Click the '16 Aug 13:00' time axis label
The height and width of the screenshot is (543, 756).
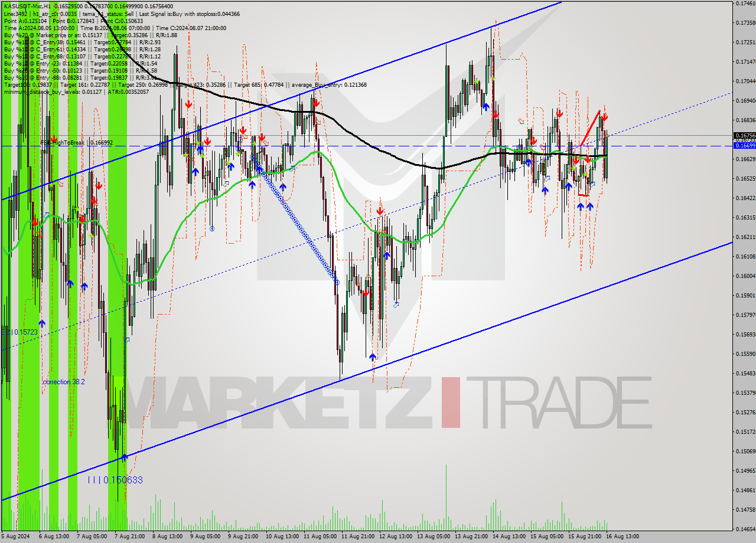(x=623, y=537)
